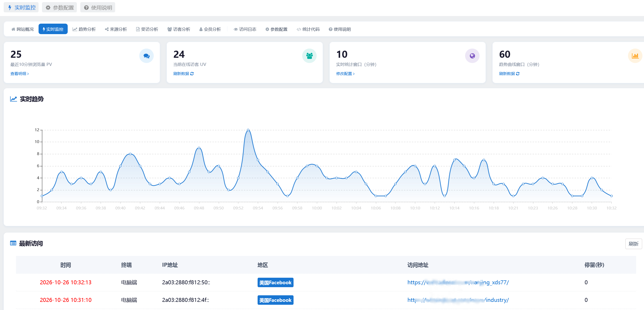The height and width of the screenshot is (310, 644).
Task: Click the 地区 column header
Action: [263, 265]
